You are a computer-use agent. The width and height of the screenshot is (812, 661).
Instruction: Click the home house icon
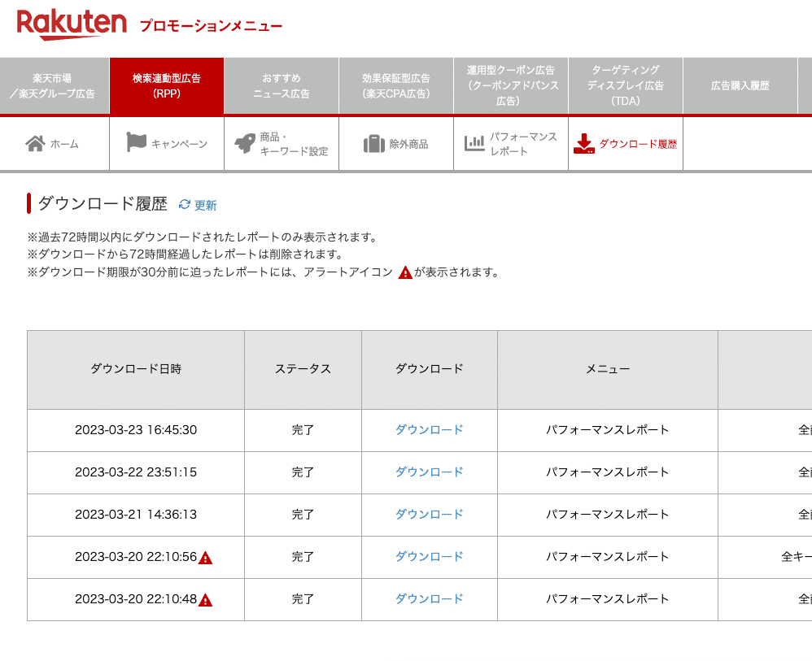35,143
